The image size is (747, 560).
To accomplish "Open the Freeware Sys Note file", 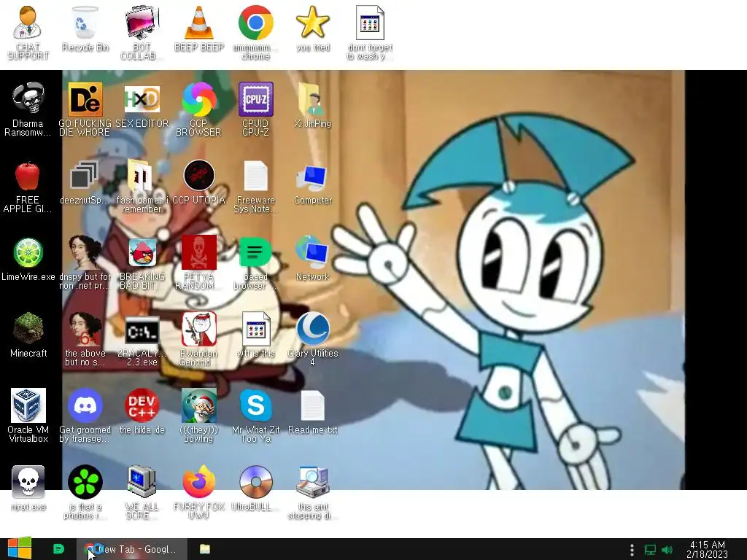I will [256, 186].
